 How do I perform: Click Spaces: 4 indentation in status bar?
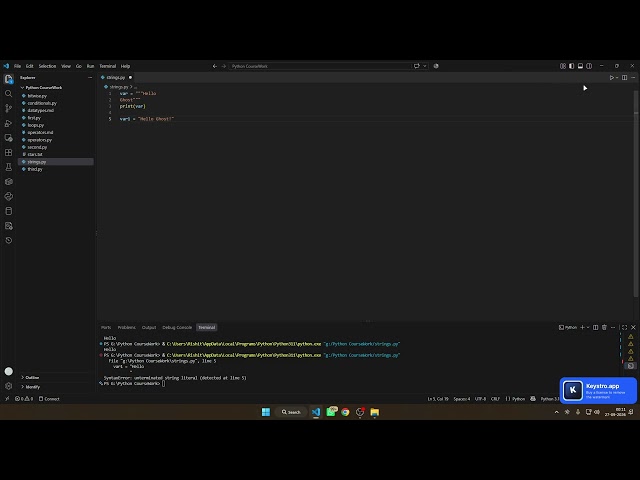pos(462,399)
